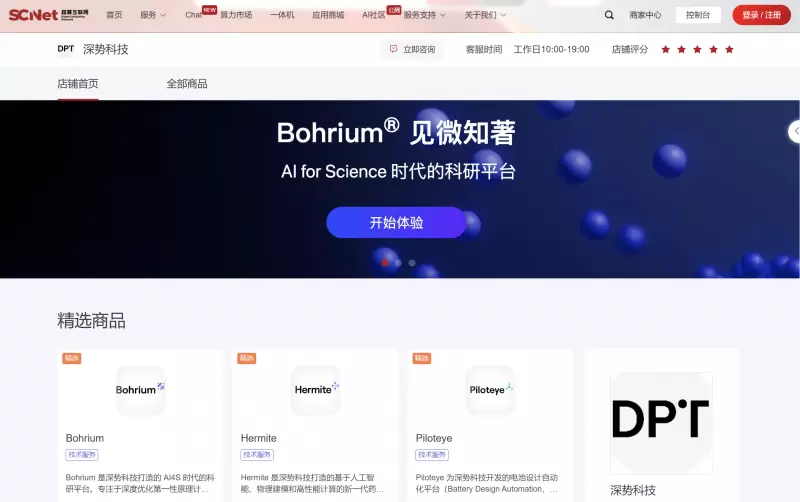The height and width of the screenshot is (502, 800).
Task: Click the fifth store rating star
Action: coord(729,49)
